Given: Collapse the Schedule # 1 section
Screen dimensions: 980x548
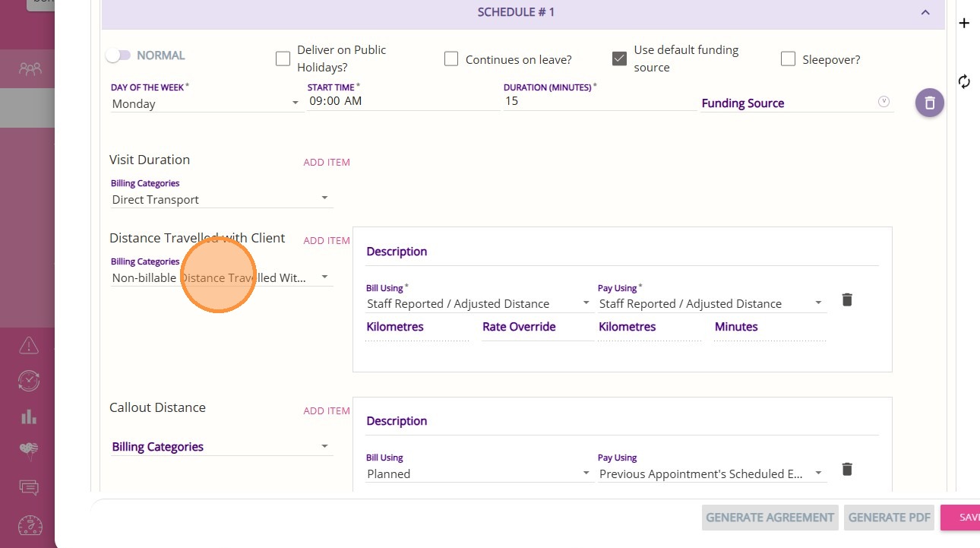Looking at the screenshot, I should (925, 12).
